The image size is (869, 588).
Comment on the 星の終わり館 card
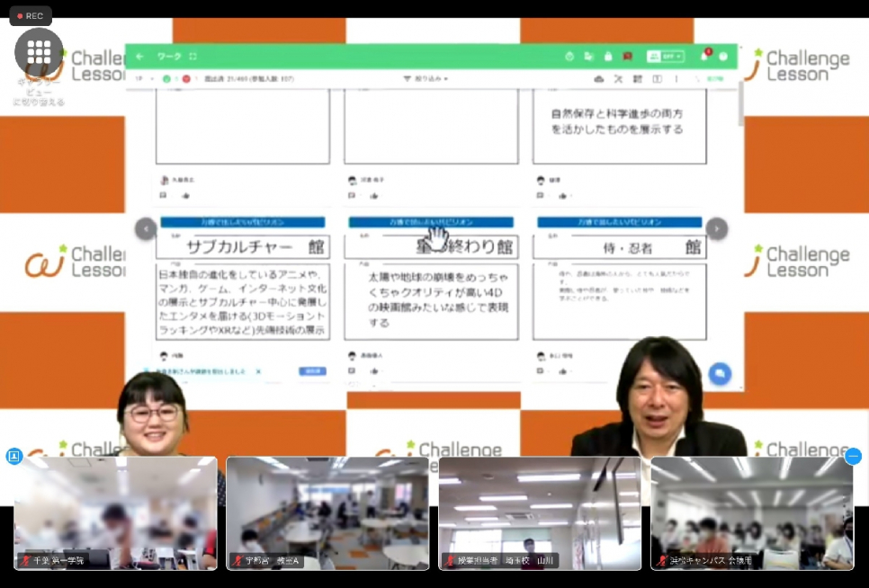tap(352, 371)
